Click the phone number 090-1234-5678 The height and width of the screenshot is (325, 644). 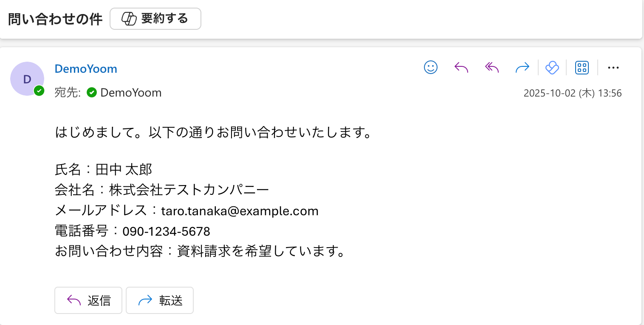click(166, 231)
